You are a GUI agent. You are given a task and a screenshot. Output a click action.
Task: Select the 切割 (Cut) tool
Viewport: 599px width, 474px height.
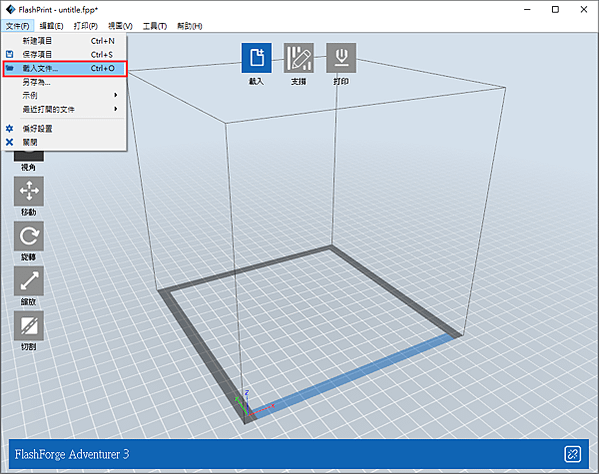29,325
